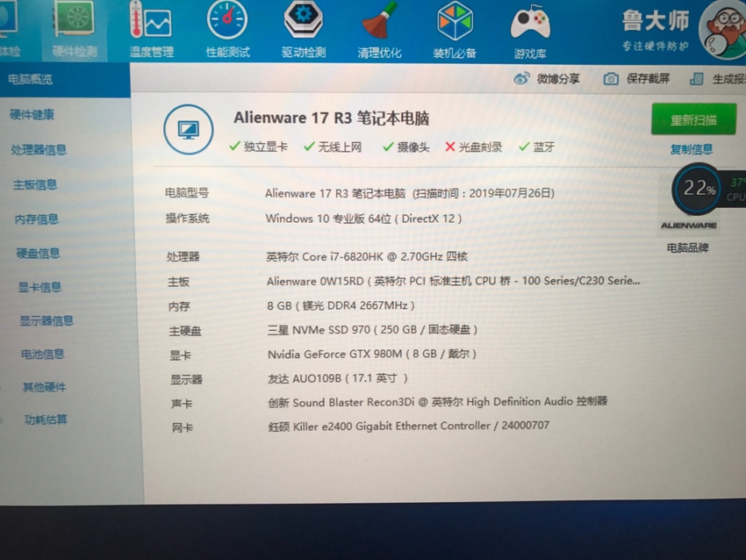This screenshot has height=560, width=746.
Task: Click the 三星 NVMe SSD 970 disk value
Action: (x=372, y=330)
